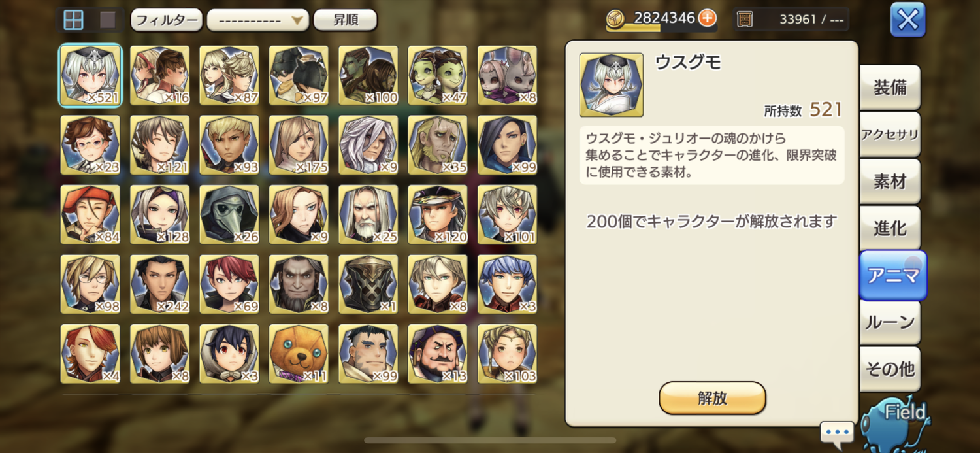
Task: Select the ルーン rune tab
Action: pos(890,322)
